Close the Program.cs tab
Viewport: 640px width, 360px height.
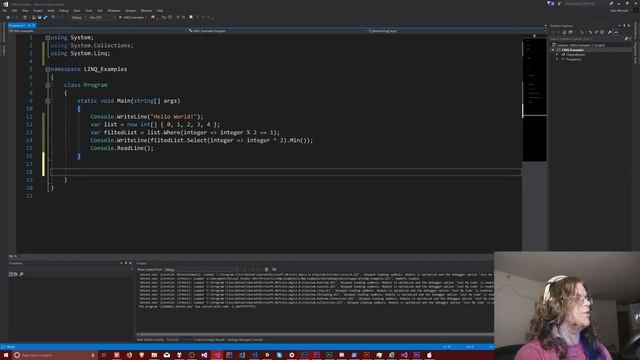(34, 25)
